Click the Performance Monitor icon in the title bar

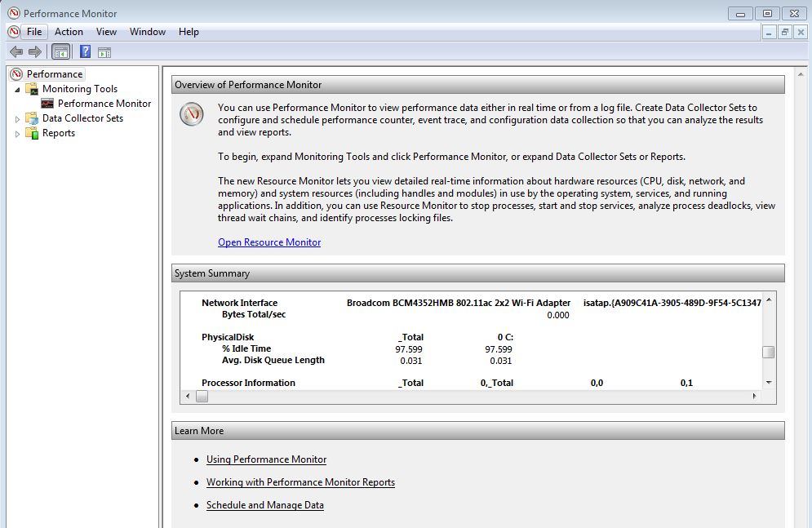pos(13,13)
